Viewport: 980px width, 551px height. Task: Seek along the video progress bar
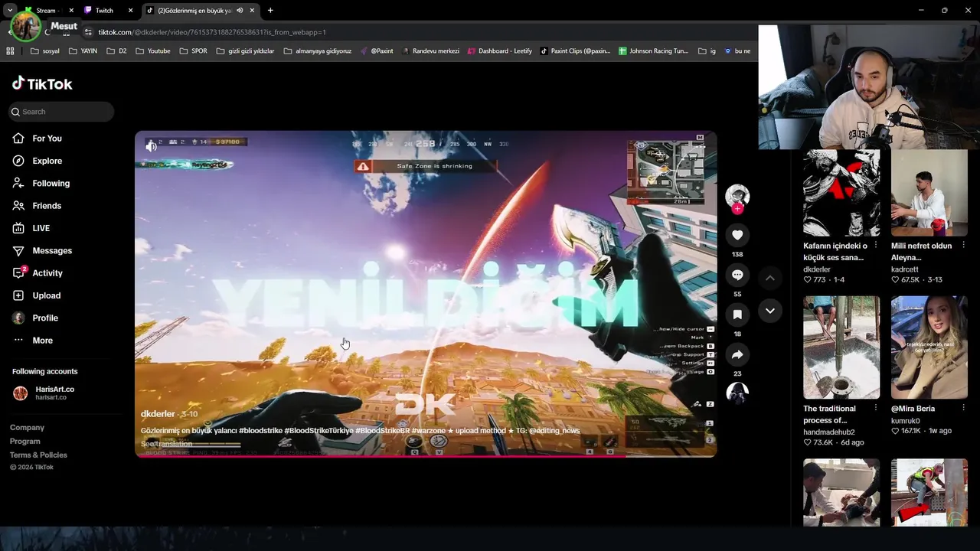pos(426,456)
